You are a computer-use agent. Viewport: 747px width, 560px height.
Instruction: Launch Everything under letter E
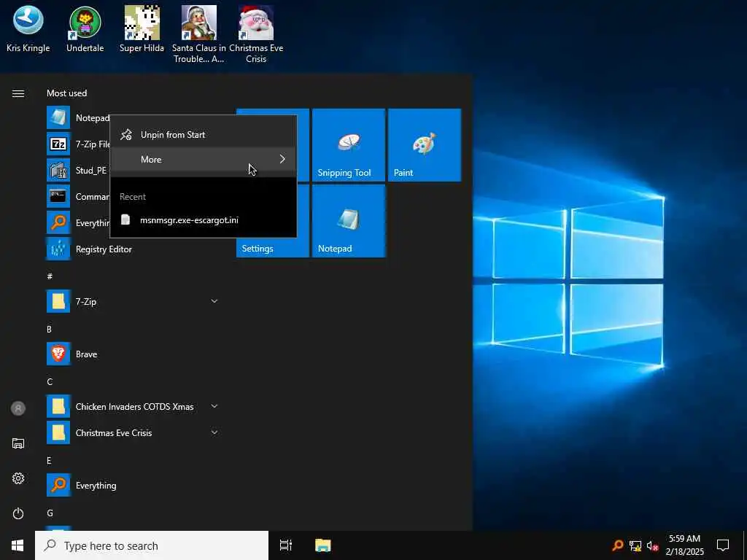[x=134, y=485]
